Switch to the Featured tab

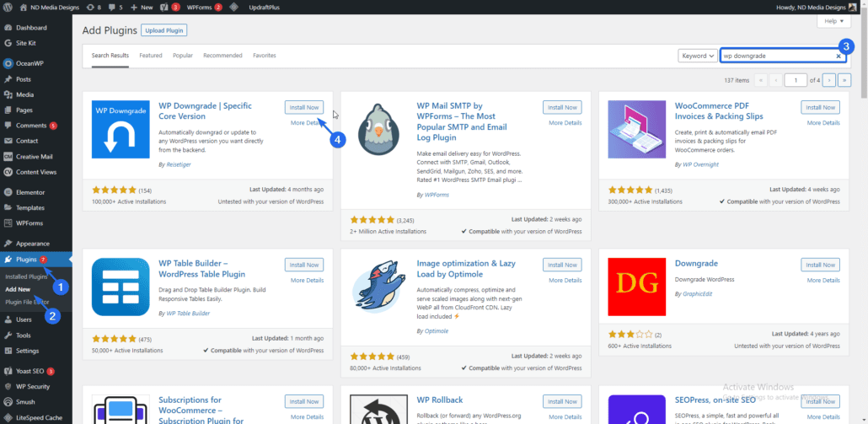tap(151, 56)
